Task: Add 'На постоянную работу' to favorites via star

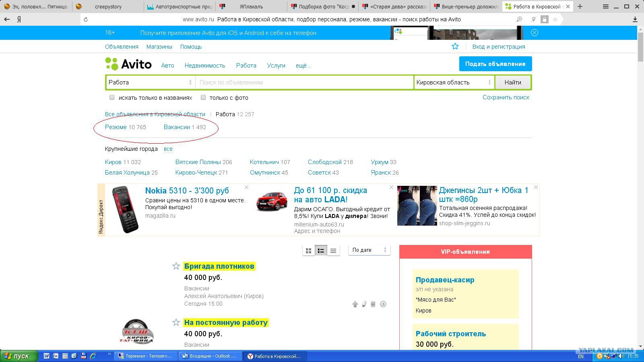Action: (x=176, y=322)
